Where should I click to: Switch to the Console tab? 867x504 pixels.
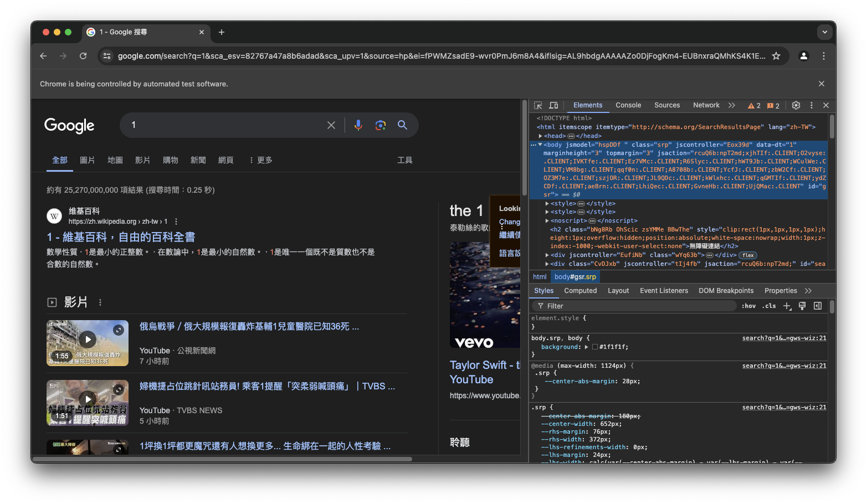coord(628,105)
